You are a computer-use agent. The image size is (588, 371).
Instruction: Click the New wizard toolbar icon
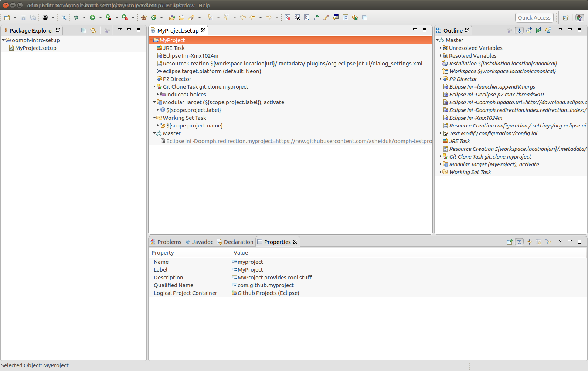7,17
